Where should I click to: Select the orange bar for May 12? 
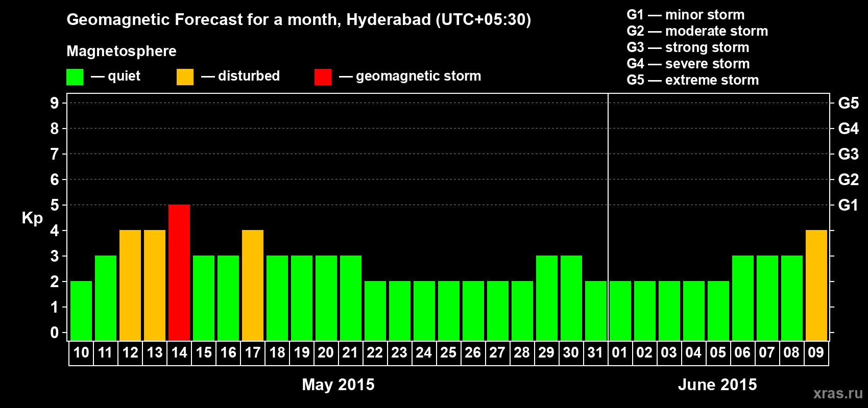(130, 285)
